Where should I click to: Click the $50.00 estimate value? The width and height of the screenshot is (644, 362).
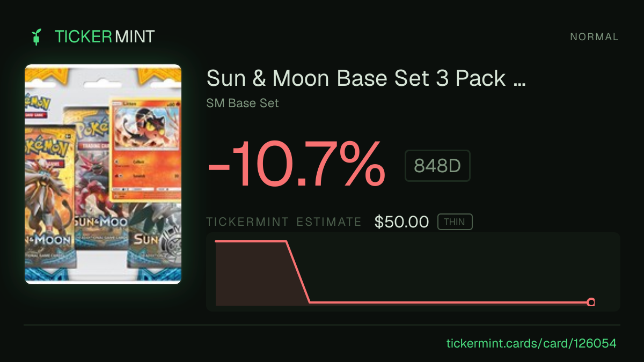(402, 222)
